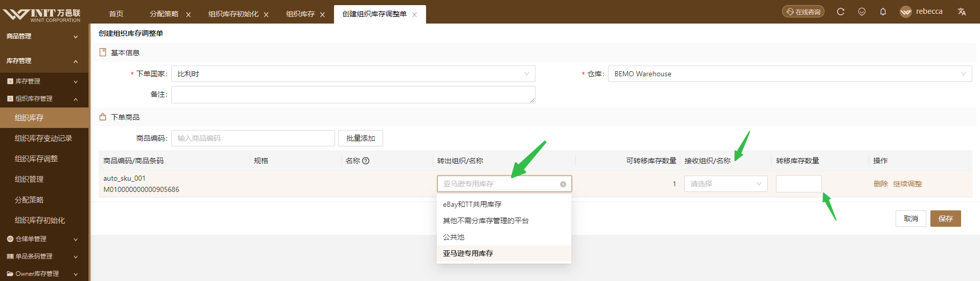Image resolution: width=980 pixels, height=281 pixels.
Task: Open 组织库存变动记录 in the sidebar
Action: coord(44,138)
